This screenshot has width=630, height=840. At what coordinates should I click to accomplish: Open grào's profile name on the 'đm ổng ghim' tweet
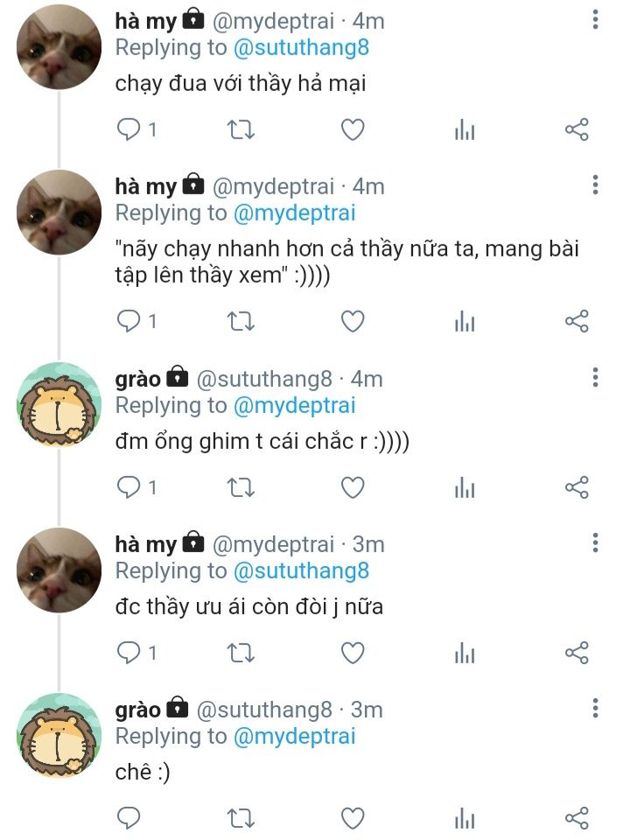point(138,379)
